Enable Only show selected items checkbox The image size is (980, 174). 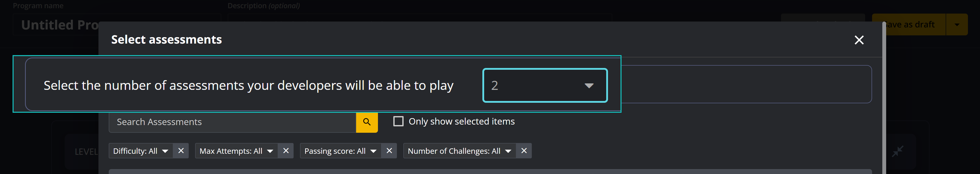coord(398,121)
